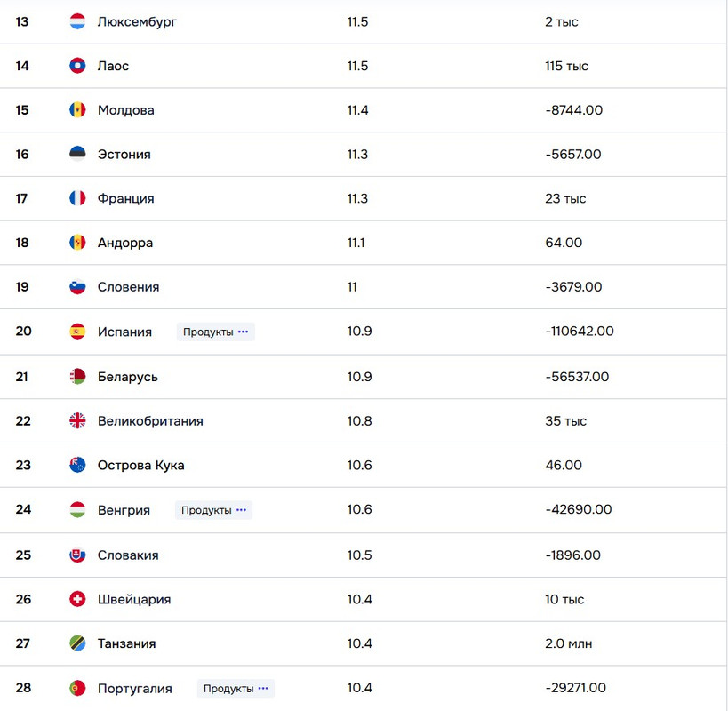The width and height of the screenshot is (728, 711).
Task: Click the Cook Islands flag icon
Action: [x=77, y=465]
